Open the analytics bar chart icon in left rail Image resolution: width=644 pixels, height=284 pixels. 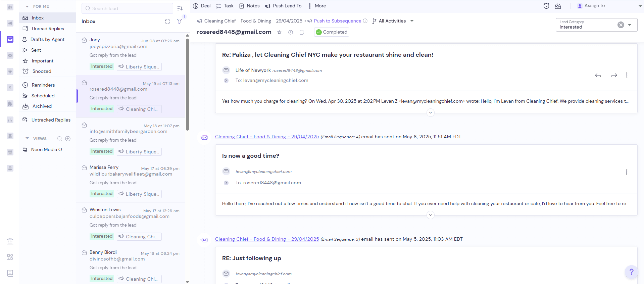pos(10,120)
